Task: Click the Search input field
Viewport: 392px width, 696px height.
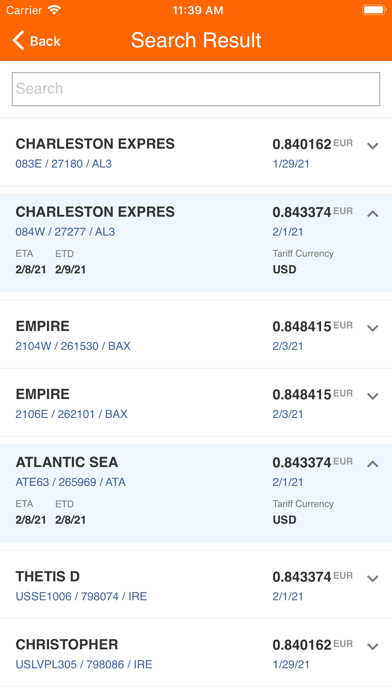Action: 196,89
